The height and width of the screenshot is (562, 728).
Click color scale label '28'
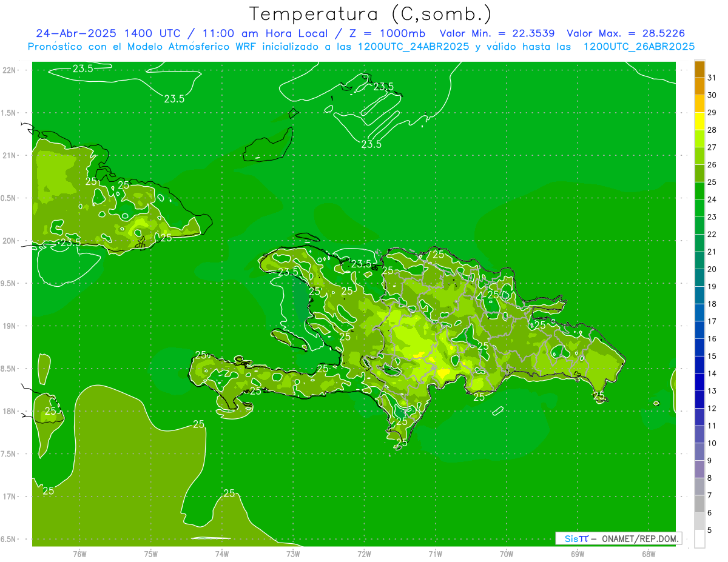click(712, 130)
